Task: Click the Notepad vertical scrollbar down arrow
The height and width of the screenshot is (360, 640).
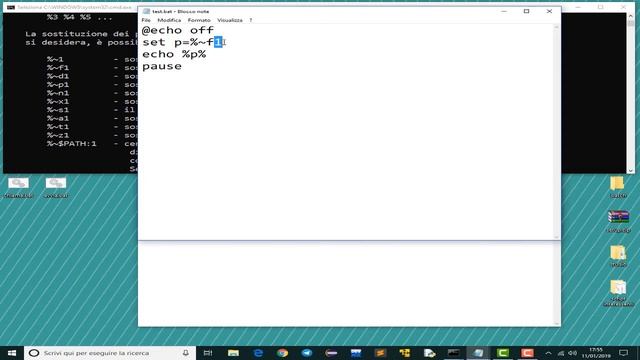Action: coord(556,237)
